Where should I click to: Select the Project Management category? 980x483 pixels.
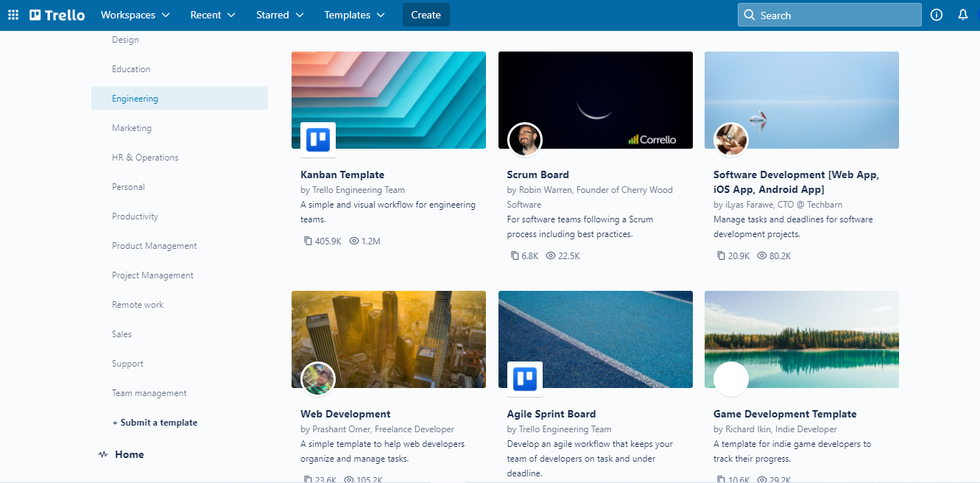(x=152, y=275)
